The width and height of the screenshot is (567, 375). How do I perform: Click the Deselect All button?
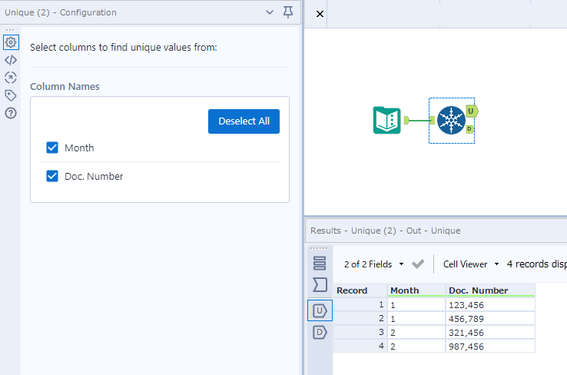(x=244, y=121)
